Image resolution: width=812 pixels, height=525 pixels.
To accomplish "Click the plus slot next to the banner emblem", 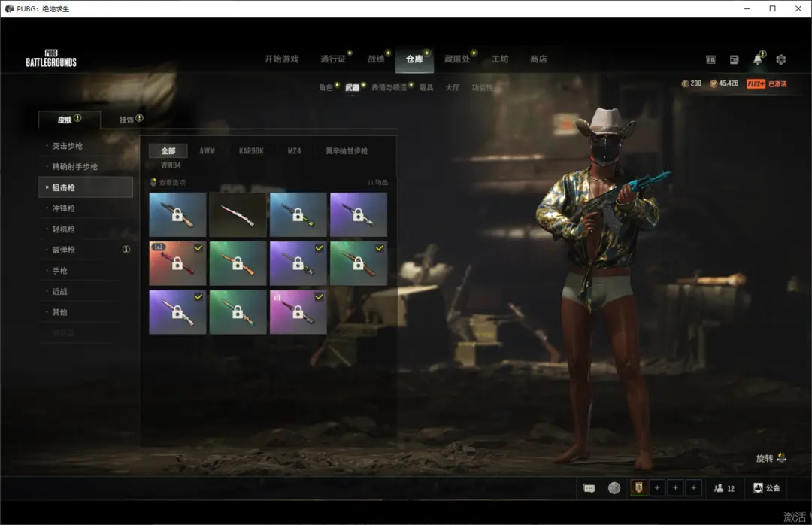I will click(657, 487).
